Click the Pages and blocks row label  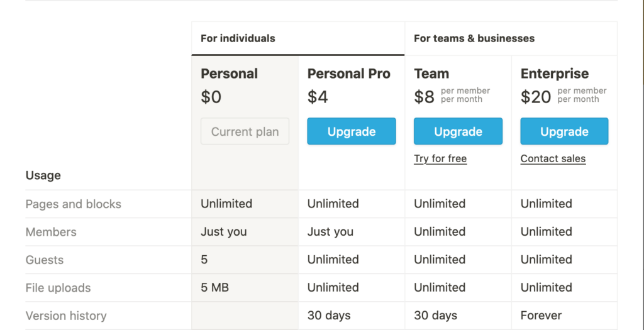pyautogui.click(x=74, y=204)
